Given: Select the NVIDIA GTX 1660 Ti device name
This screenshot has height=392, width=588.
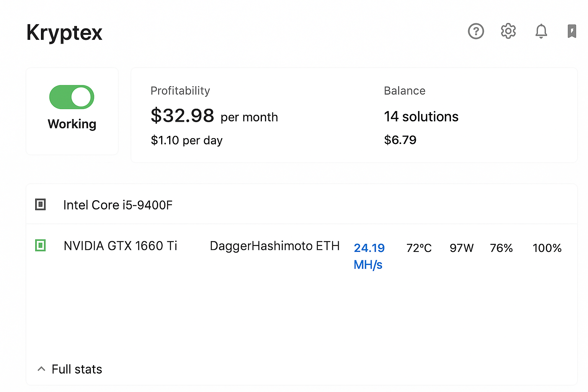Looking at the screenshot, I should 121,246.
